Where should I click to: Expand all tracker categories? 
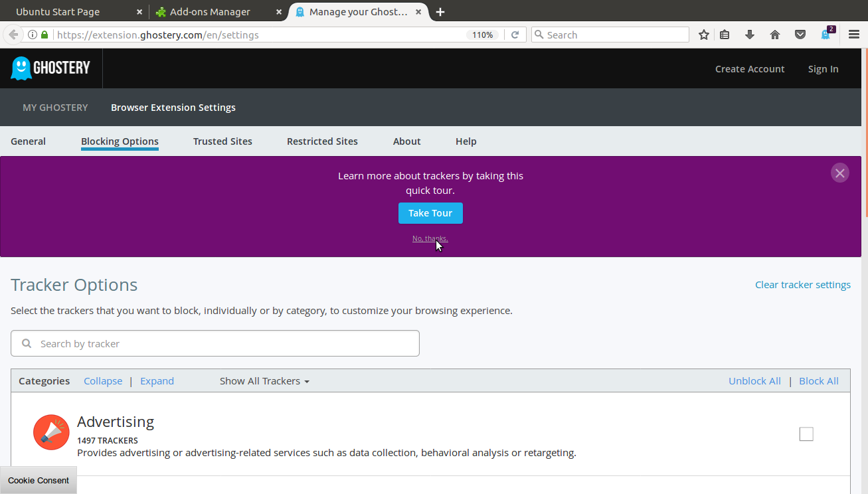click(157, 380)
